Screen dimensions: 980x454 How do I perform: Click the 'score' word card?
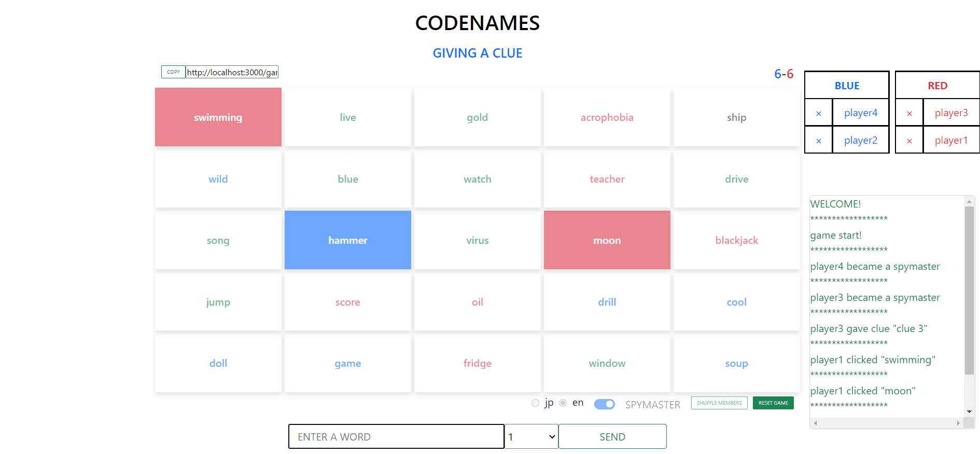point(348,302)
